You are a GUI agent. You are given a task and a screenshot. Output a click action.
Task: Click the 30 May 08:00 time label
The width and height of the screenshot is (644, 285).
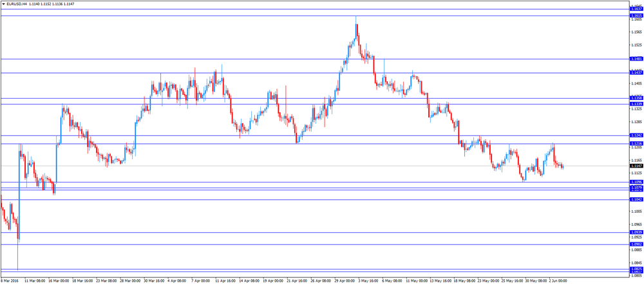point(535,281)
